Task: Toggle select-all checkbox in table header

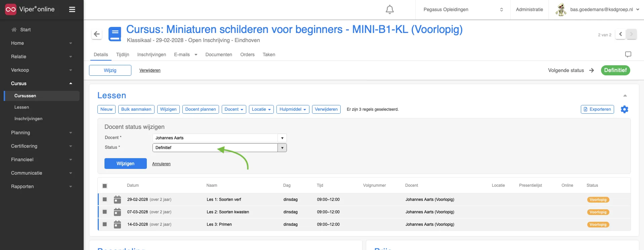Action: click(105, 186)
